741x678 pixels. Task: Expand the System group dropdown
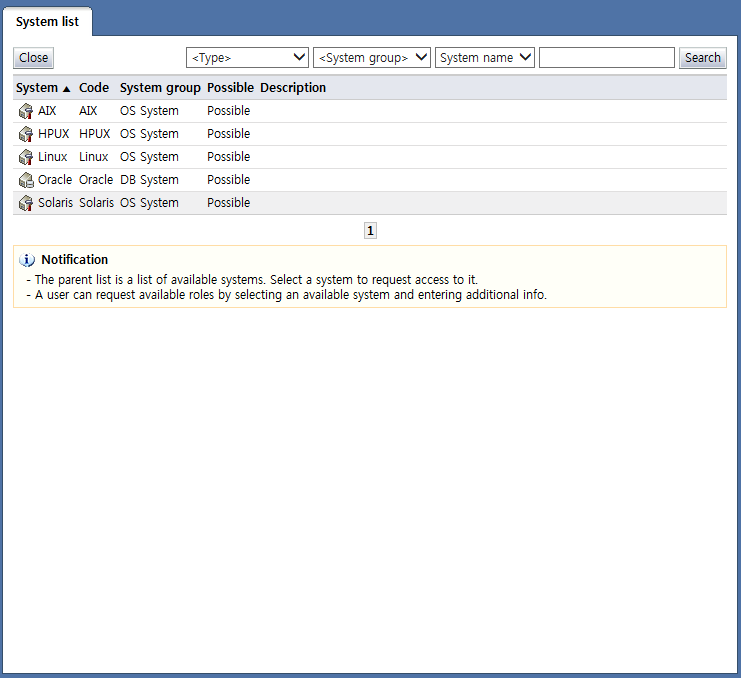(x=371, y=58)
